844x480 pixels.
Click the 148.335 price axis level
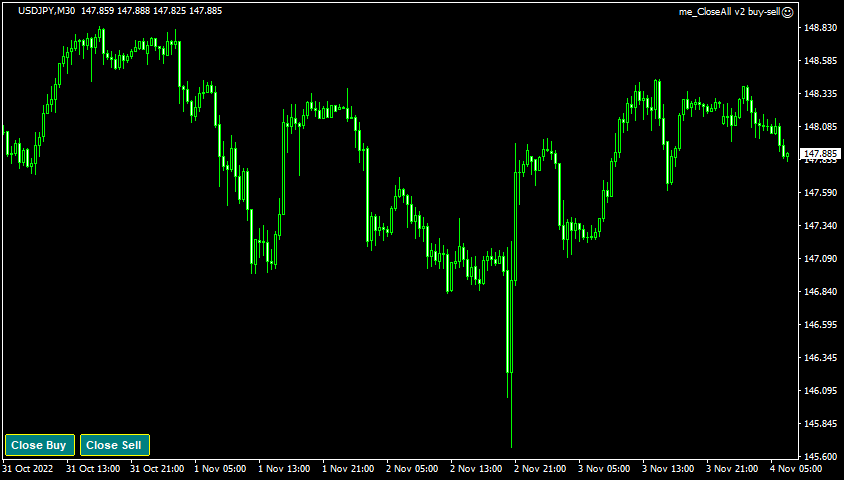click(x=821, y=94)
